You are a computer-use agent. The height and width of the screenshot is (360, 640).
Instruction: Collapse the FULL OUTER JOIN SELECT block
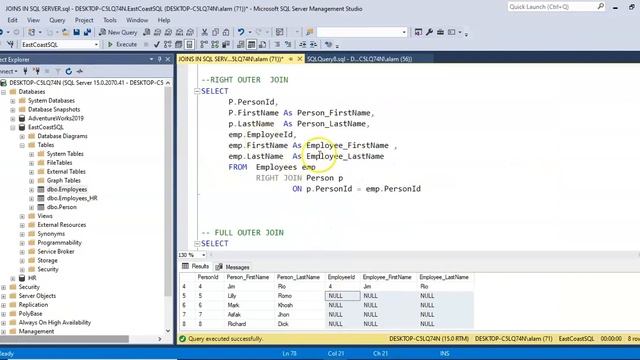point(197,244)
